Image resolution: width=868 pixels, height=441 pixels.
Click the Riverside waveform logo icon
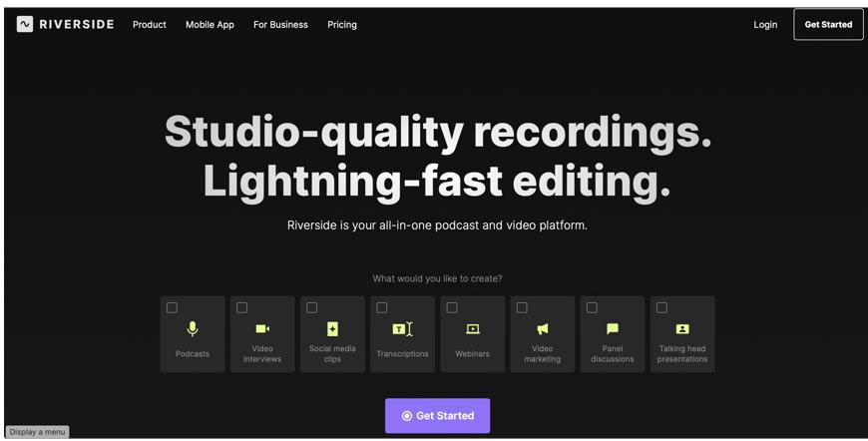click(x=25, y=24)
